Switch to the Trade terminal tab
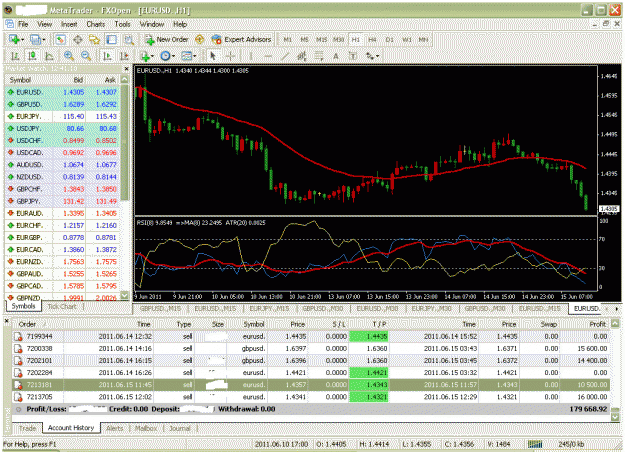Image resolution: width=625 pixels, height=452 pixels. click(x=28, y=428)
